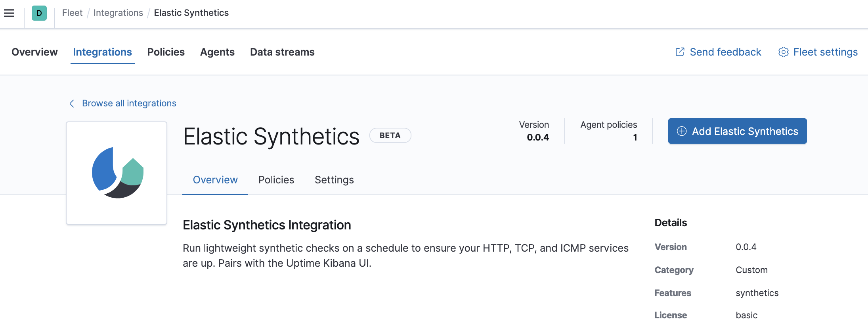Open the Data streams tab
Viewport: 868px width, 335px height.
pos(282,52)
